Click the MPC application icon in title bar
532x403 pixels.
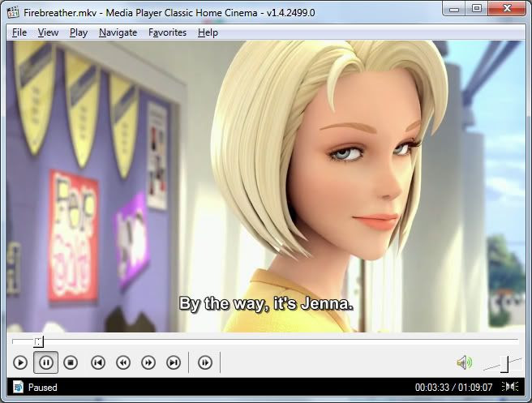tap(13, 12)
